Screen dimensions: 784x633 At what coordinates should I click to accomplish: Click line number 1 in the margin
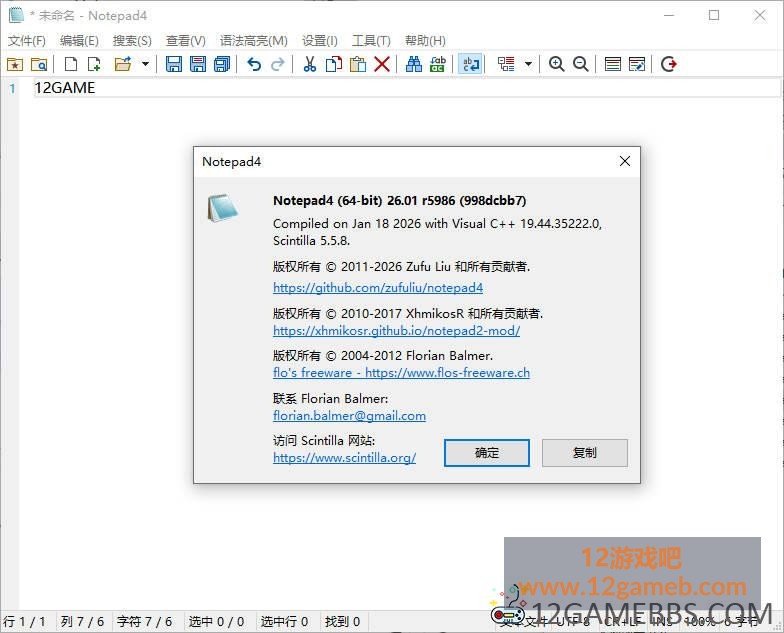point(12,88)
